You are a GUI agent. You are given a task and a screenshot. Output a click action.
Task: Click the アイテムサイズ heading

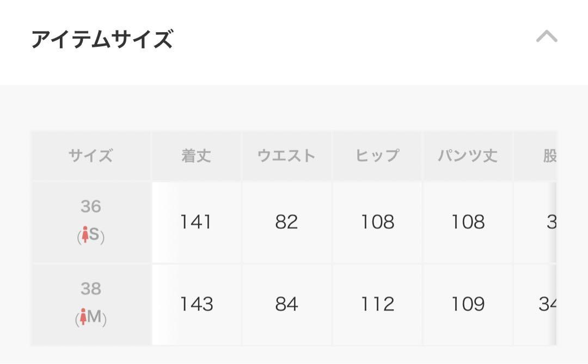click(x=102, y=39)
